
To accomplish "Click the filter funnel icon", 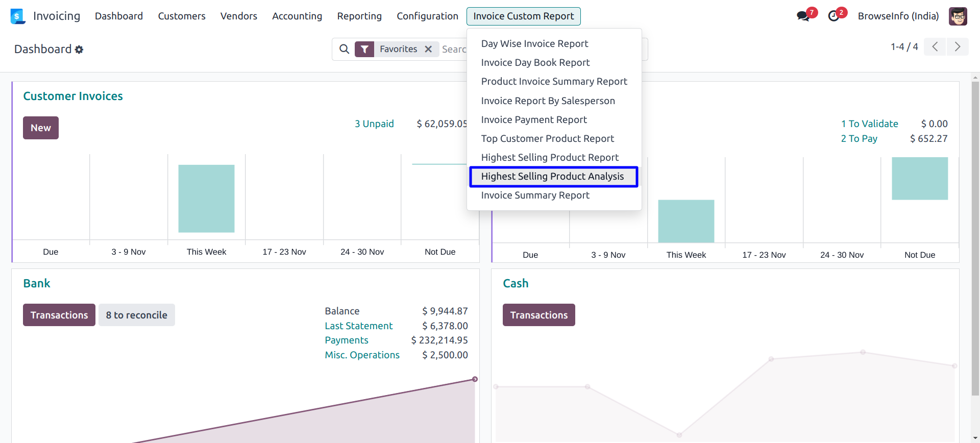I will click(x=364, y=49).
